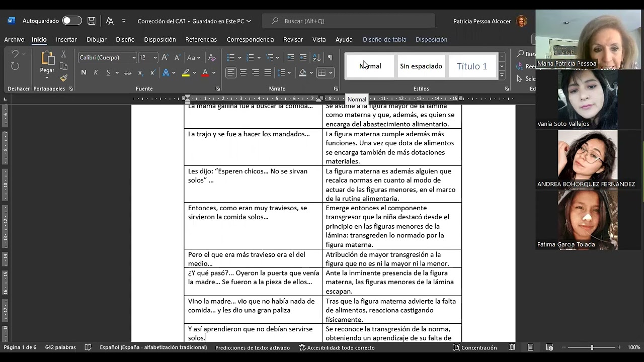Click the increase font size icon

pos(165,57)
